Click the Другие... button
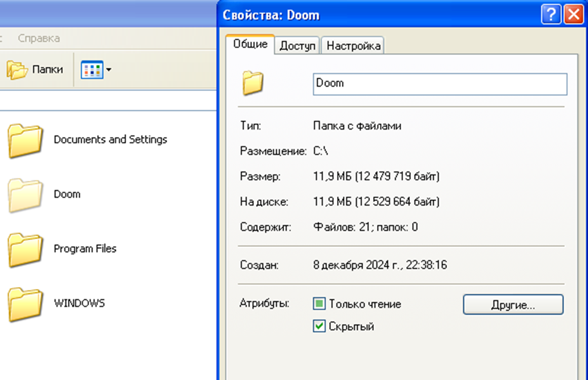This screenshot has width=588, height=380. [513, 305]
